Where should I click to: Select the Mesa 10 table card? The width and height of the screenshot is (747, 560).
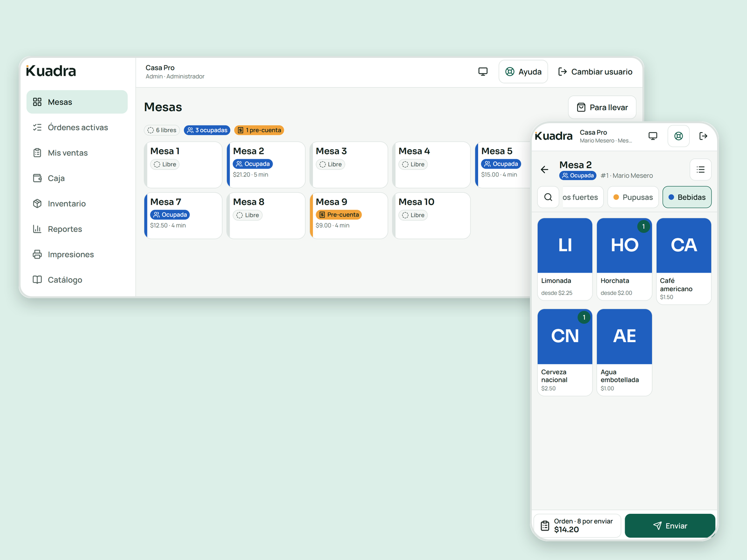point(431,216)
